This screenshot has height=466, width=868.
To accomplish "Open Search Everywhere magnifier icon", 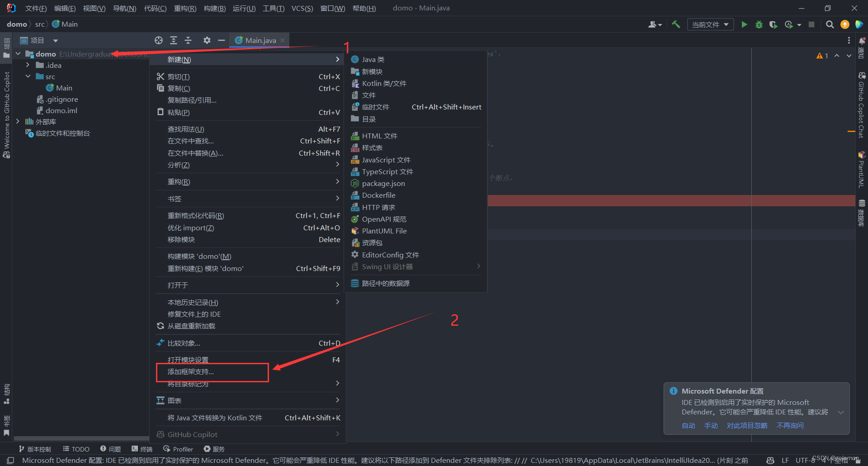I will click(x=830, y=24).
